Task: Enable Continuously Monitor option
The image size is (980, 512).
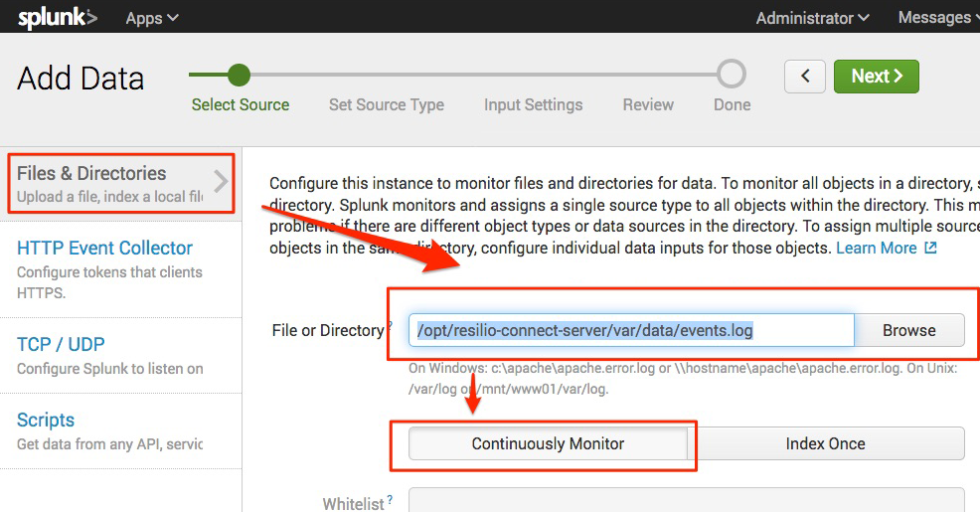Action: [x=548, y=443]
